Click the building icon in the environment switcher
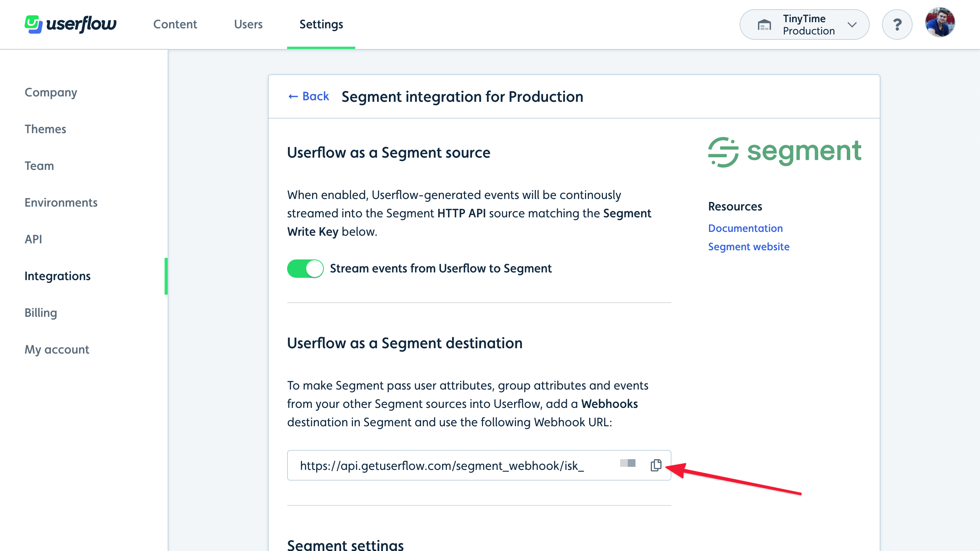 click(x=764, y=25)
